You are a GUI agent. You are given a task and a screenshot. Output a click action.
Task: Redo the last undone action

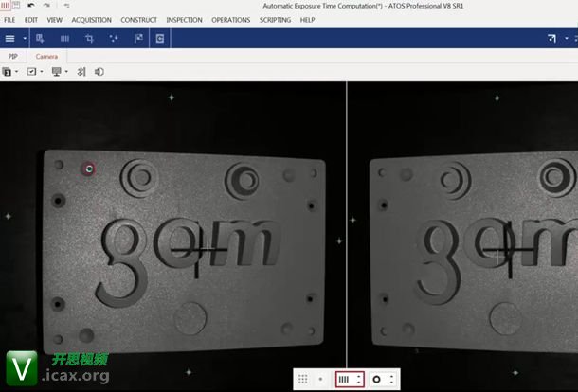point(46,5)
